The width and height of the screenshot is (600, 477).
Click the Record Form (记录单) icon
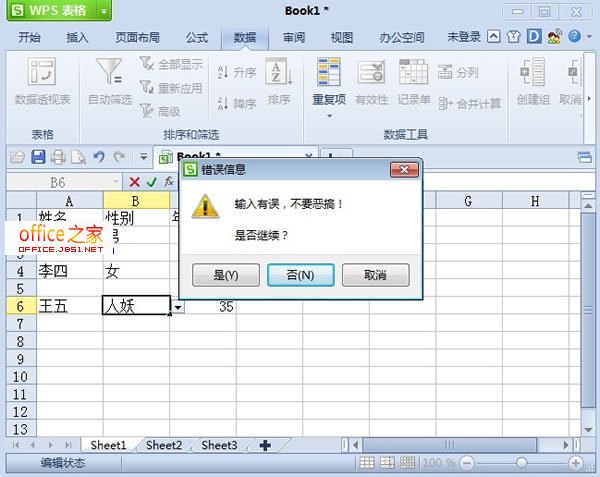[x=413, y=71]
